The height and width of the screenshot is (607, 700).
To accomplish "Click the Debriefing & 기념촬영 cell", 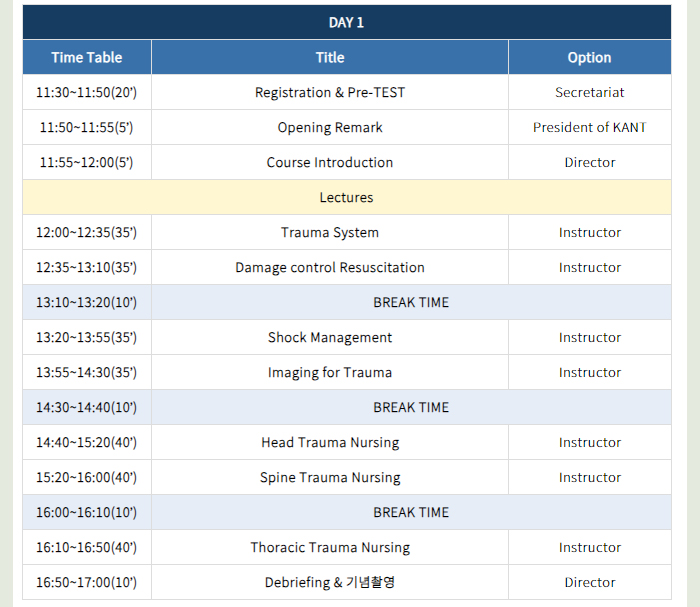I will click(x=330, y=582).
